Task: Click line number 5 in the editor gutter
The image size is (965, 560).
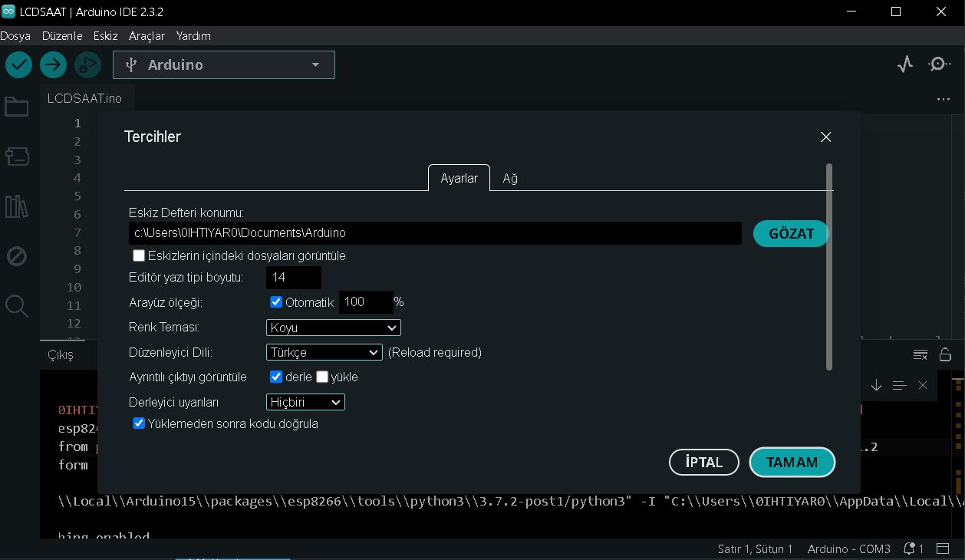Action: click(77, 196)
